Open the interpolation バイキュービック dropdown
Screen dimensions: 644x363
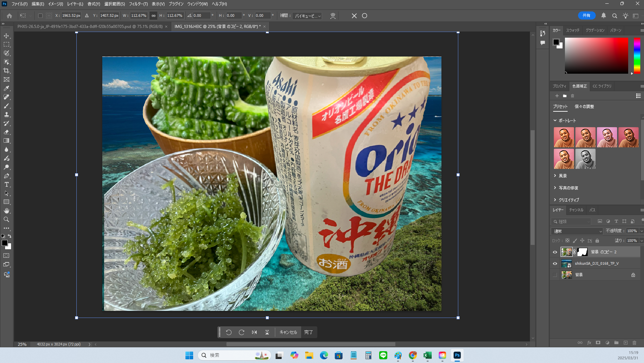click(308, 16)
